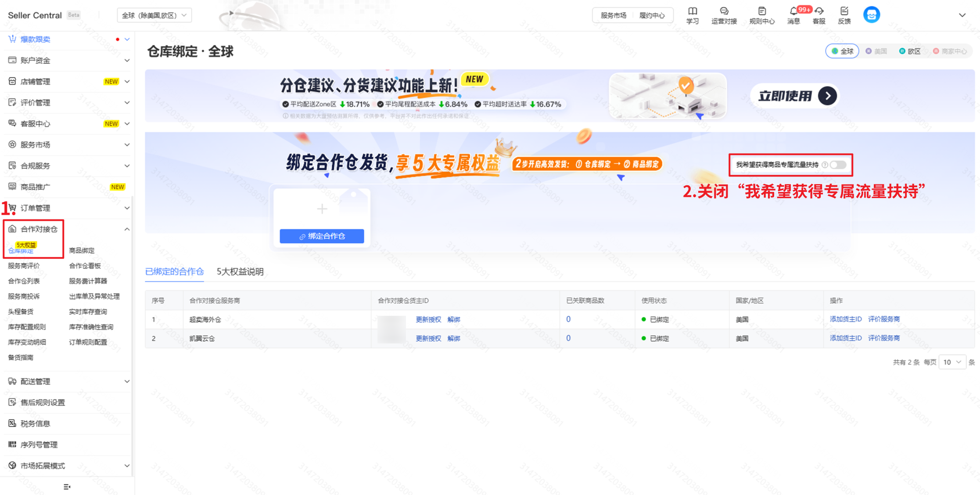
Task: Click the 运营对接 chat icon
Action: (724, 12)
